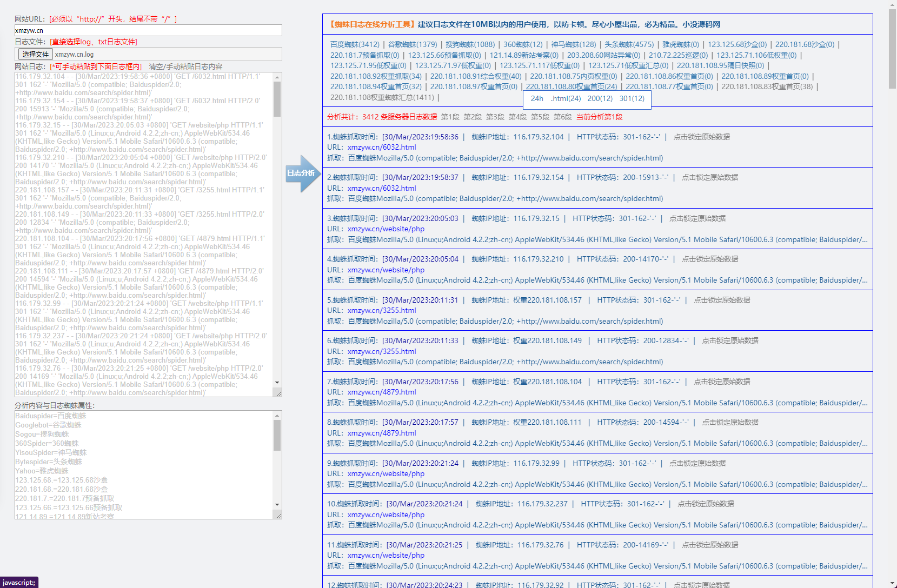Switch to 第5段 segment
Viewport: 897px width, 588px height.
(540, 117)
